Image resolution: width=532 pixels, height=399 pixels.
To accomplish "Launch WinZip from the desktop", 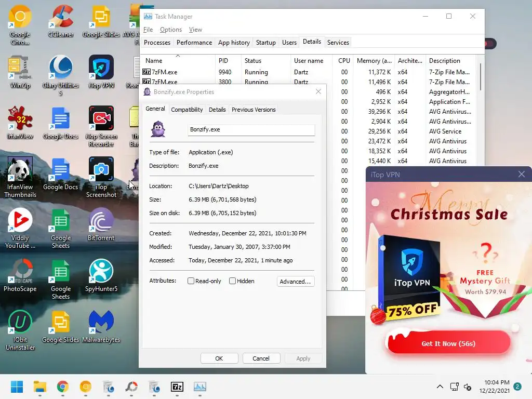I will point(20,72).
